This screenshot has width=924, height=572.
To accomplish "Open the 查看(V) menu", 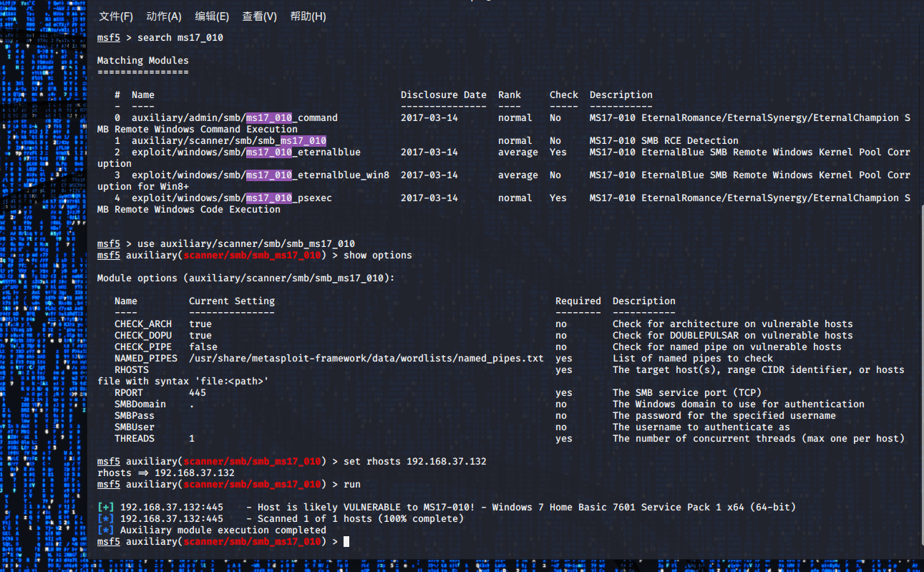I will tap(260, 16).
